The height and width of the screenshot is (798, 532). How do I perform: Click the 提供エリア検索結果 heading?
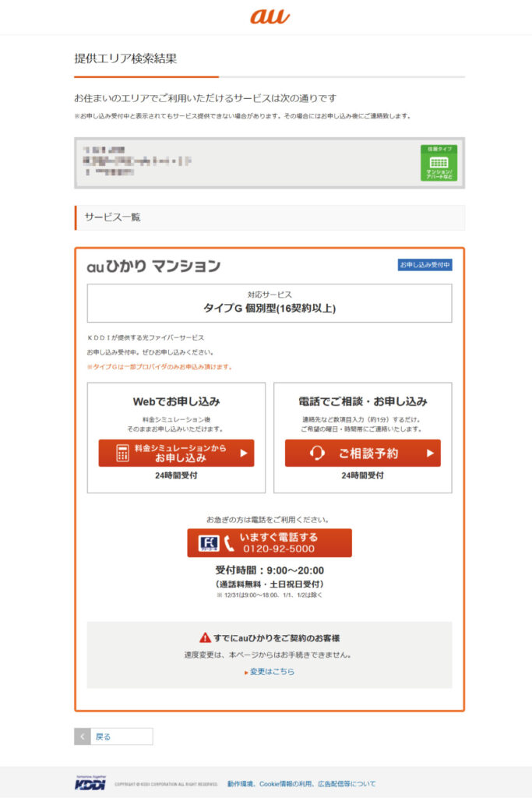coord(125,58)
